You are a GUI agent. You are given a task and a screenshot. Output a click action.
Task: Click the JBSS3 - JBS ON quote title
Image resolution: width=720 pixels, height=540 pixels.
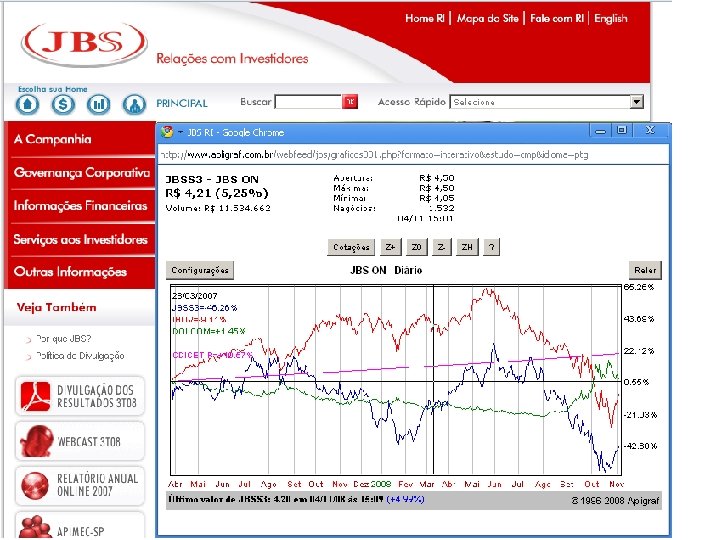(x=212, y=179)
